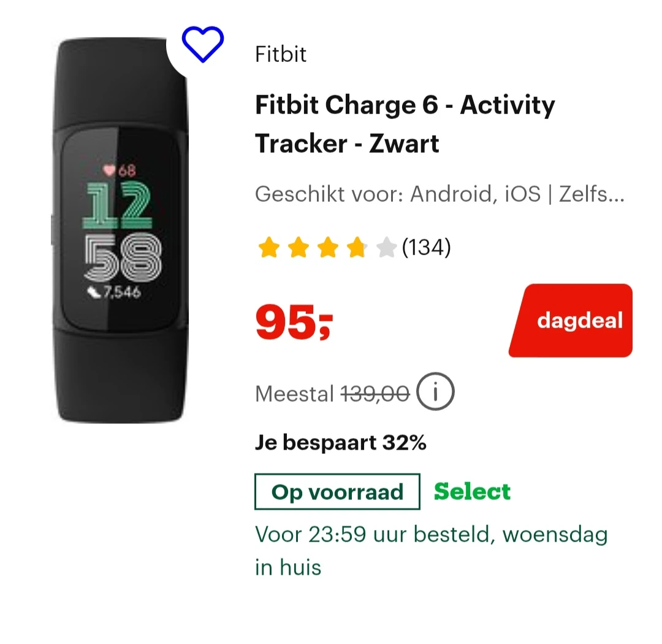This screenshot has width=662, height=644.
Task: Click the green Select label
Action: coord(472,492)
